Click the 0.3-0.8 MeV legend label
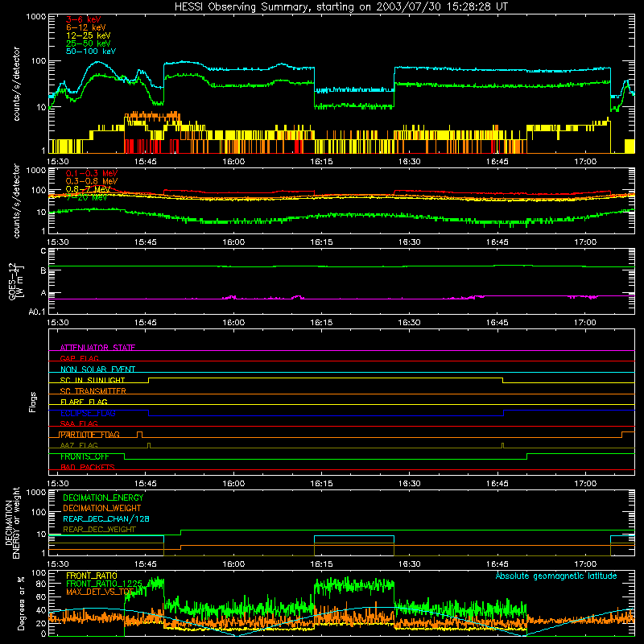This screenshot has height=644, width=644. [92, 181]
